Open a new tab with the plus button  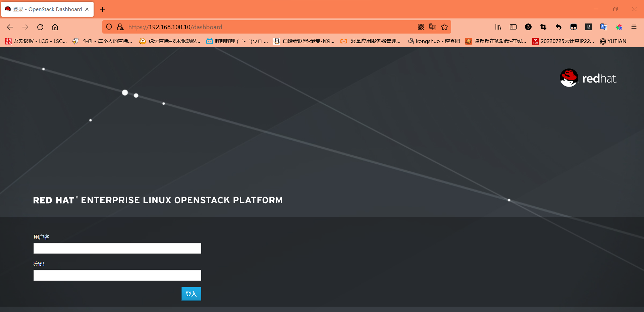[103, 9]
